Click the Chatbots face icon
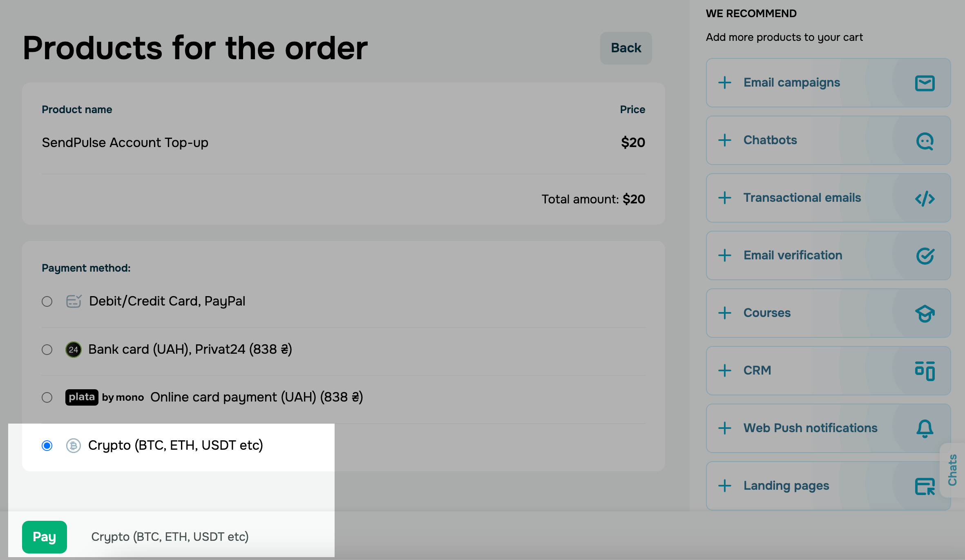This screenshot has height=560, width=965. click(x=925, y=141)
